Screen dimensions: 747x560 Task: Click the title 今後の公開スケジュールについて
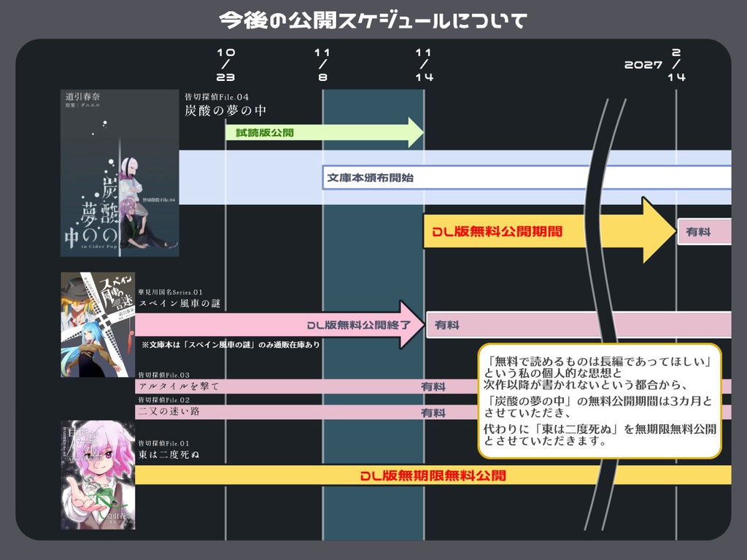click(373, 20)
